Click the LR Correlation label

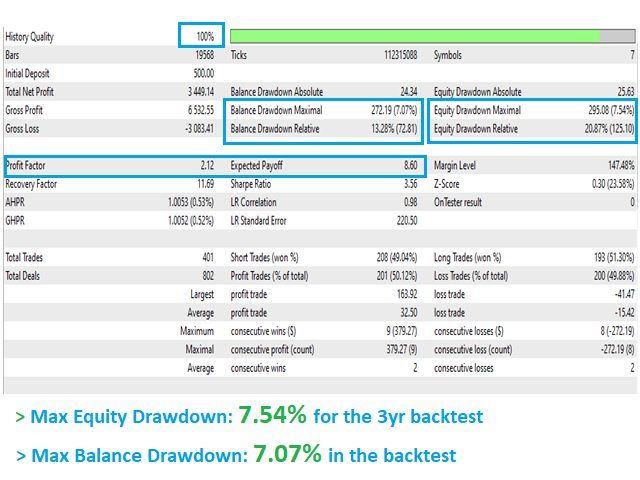(253, 202)
